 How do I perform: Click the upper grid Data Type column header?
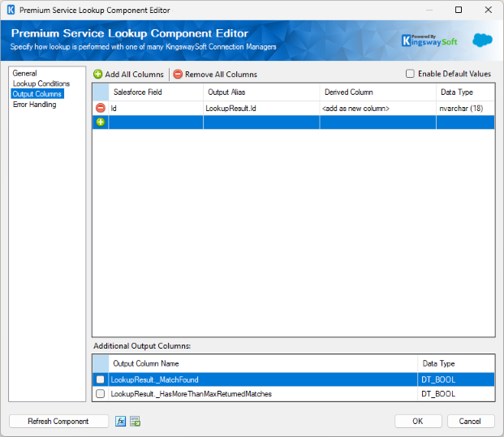tap(465, 92)
